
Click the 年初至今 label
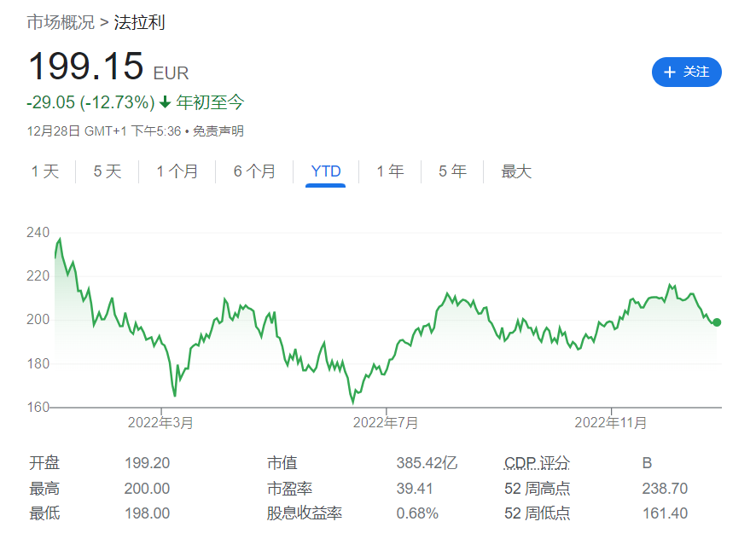210,102
